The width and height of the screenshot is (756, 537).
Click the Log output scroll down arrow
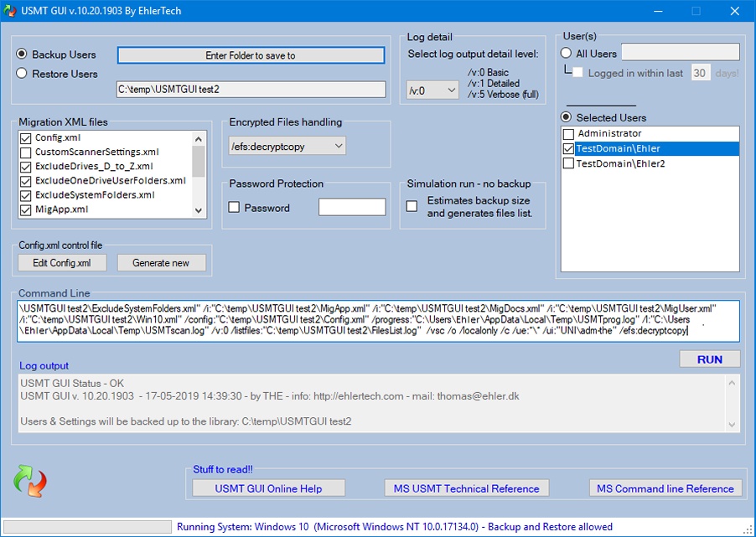(x=732, y=425)
